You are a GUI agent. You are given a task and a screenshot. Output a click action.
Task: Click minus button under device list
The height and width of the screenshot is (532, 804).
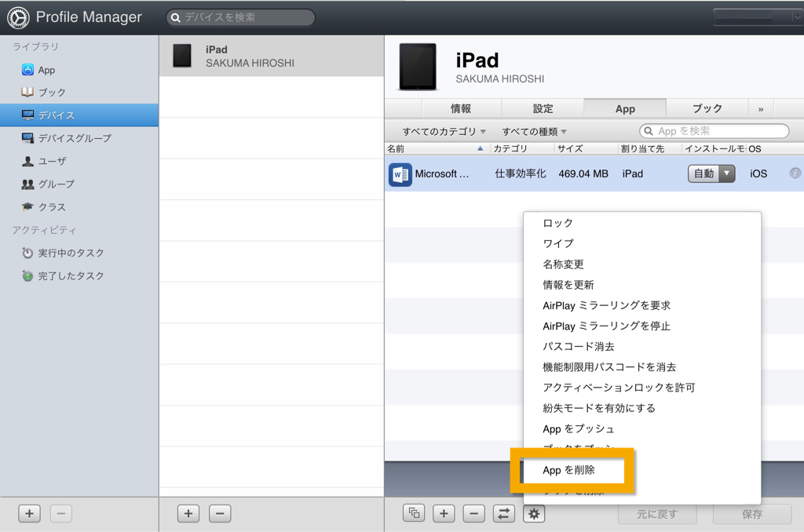(x=220, y=513)
